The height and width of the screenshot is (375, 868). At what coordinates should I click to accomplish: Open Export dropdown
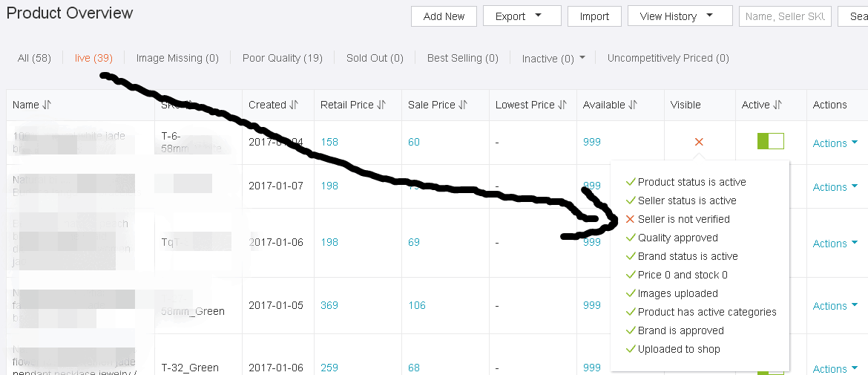pos(522,16)
